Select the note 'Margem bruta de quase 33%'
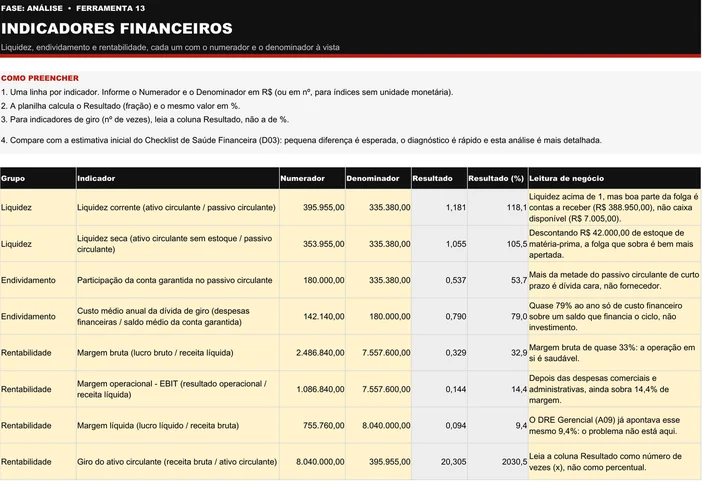 click(x=614, y=353)
